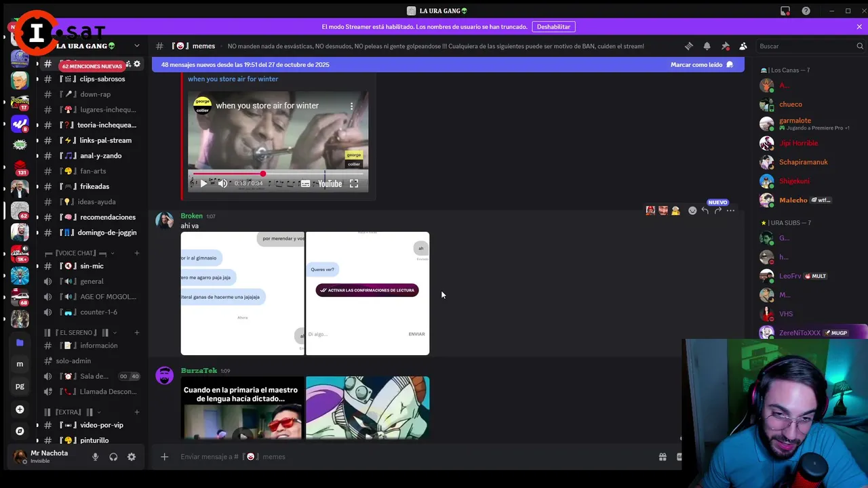Collapse the EXTRA category
Screen dimensions: 868x488
point(73,412)
